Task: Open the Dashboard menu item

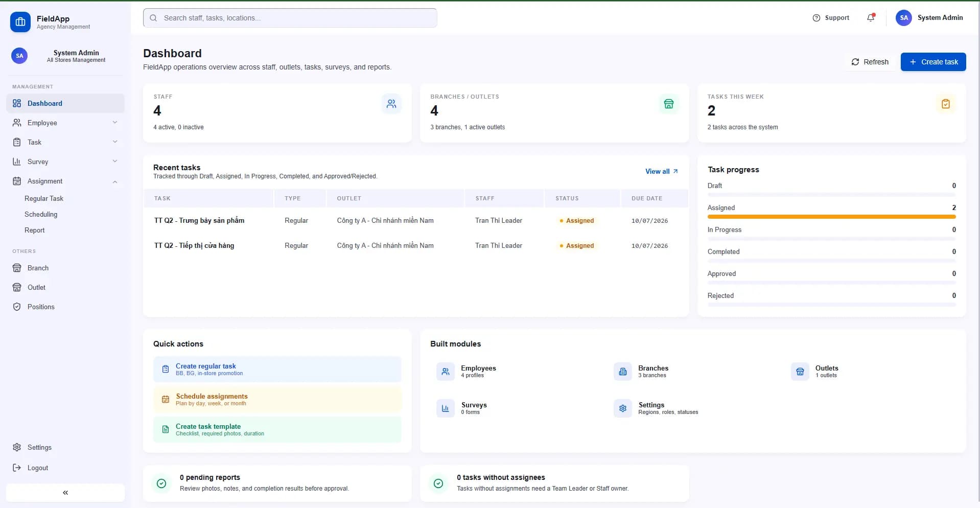Action: (x=65, y=103)
